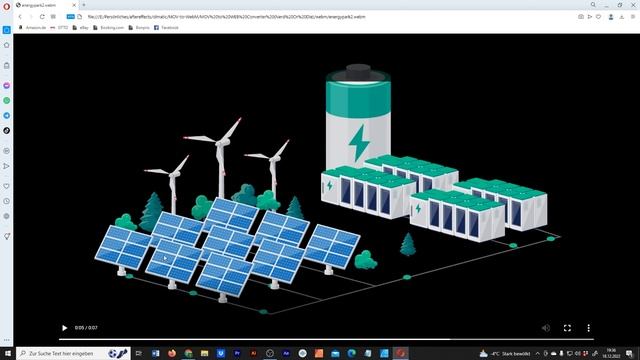Open WhatsApp in the Opera sidebar
The width and height of the screenshot is (640, 360).
(7, 100)
